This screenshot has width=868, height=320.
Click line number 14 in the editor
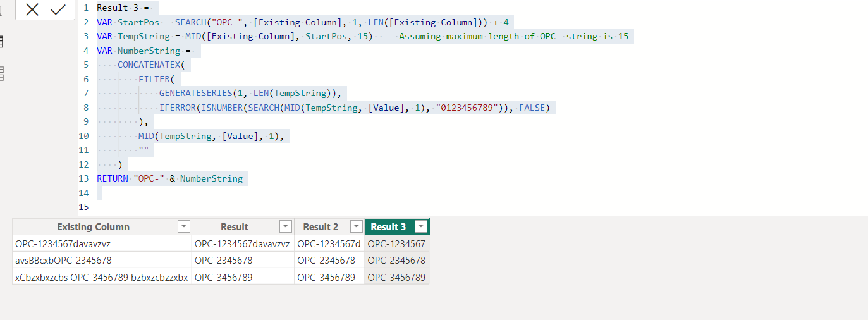[83, 193]
